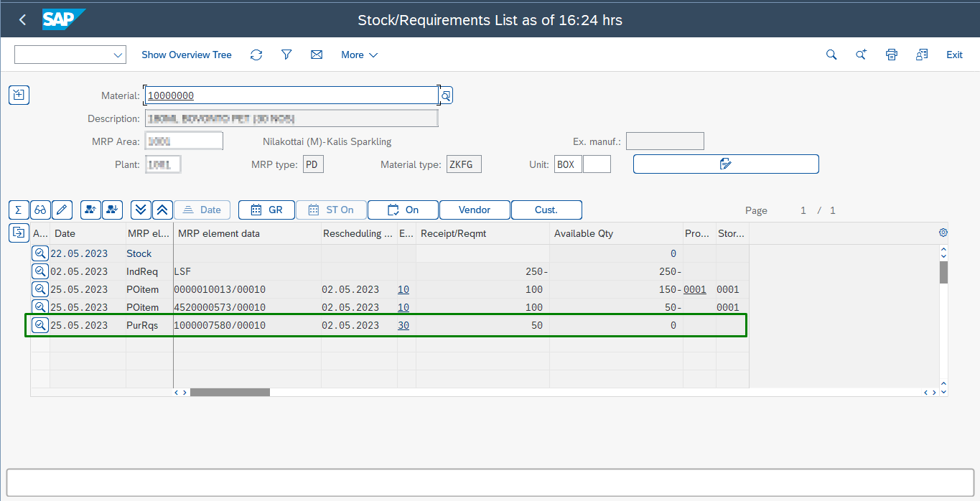Click the pencil change icon
980x501 pixels.
click(x=62, y=210)
